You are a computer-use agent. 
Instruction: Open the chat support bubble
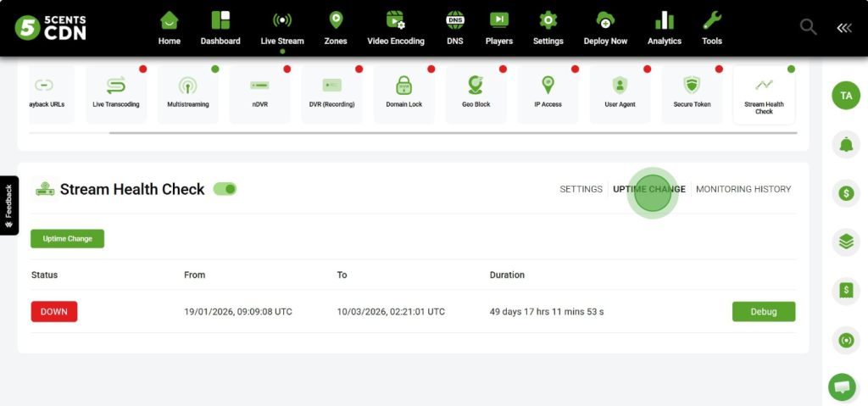(x=842, y=387)
